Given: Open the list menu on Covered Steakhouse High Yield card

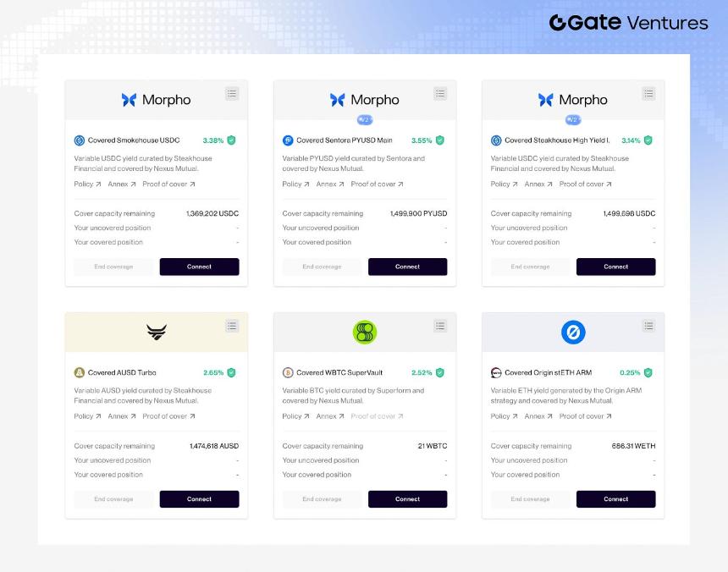Looking at the screenshot, I should coord(648,94).
